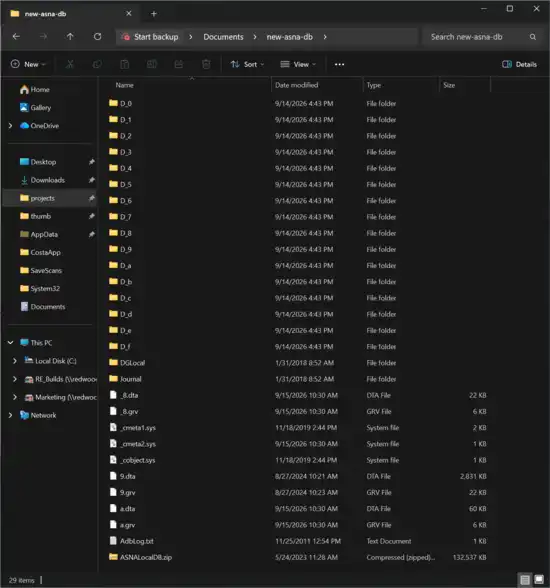The height and width of the screenshot is (588, 550).
Task: Open the pinned Downloads folder
Action: (x=42, y=180)
